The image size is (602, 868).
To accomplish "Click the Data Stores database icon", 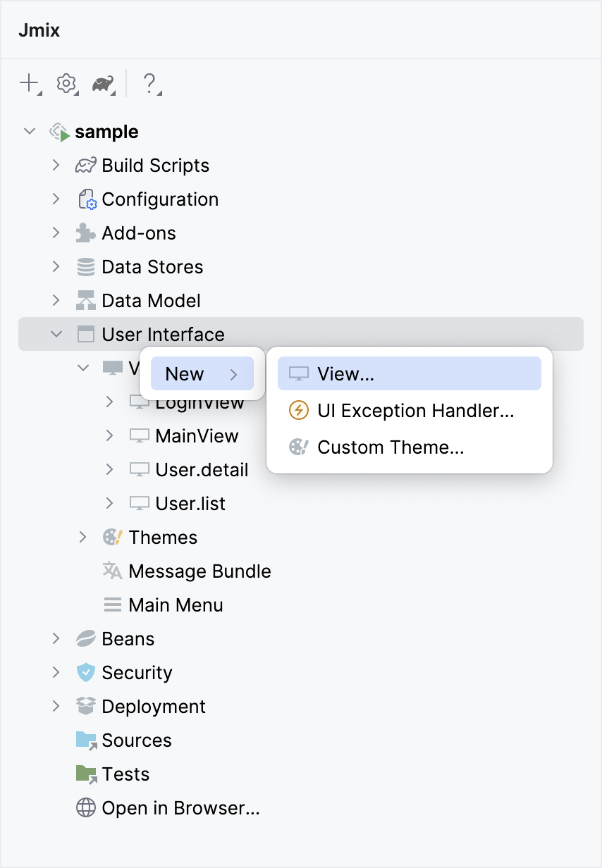I will point(85,266).
